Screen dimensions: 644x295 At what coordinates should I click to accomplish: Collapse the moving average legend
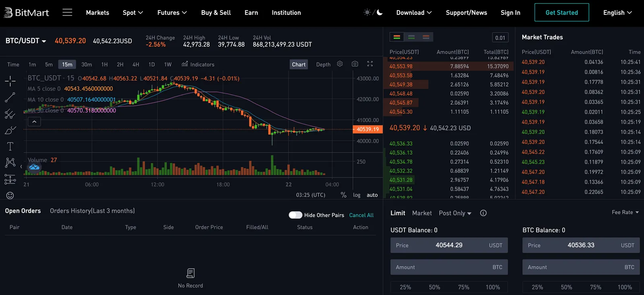pos(34,121)
